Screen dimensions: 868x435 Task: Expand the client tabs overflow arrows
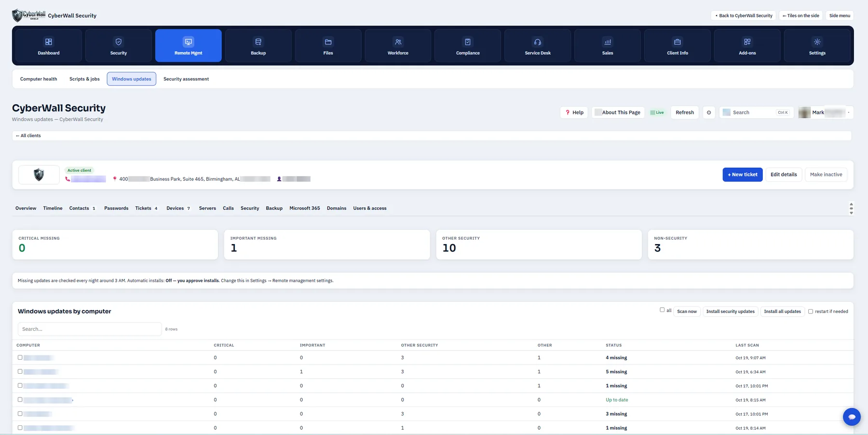851,208
